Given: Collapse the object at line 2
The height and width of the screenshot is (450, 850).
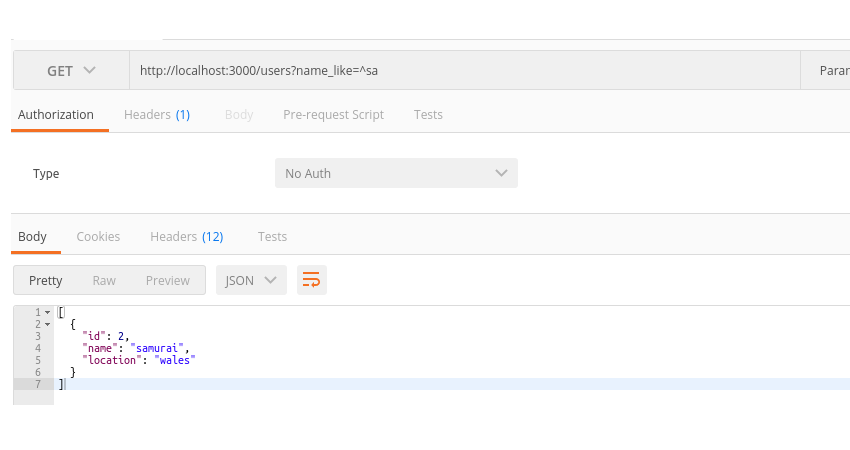Looking at the screenshot, I should point(48,324).
